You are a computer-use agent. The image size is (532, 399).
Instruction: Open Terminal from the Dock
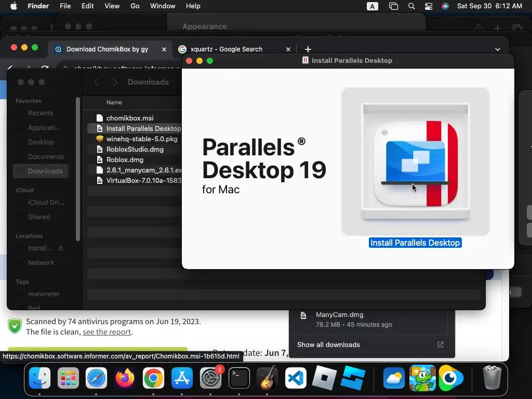(x=239, y=378)
